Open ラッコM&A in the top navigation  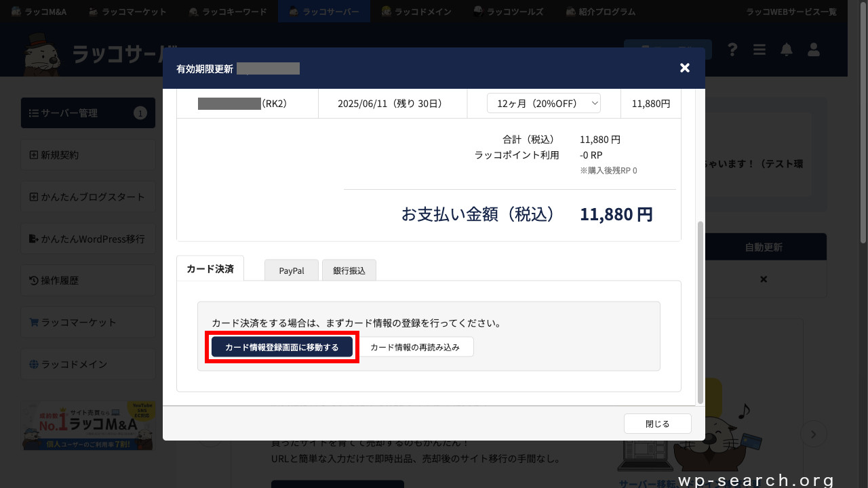(39, 12)
